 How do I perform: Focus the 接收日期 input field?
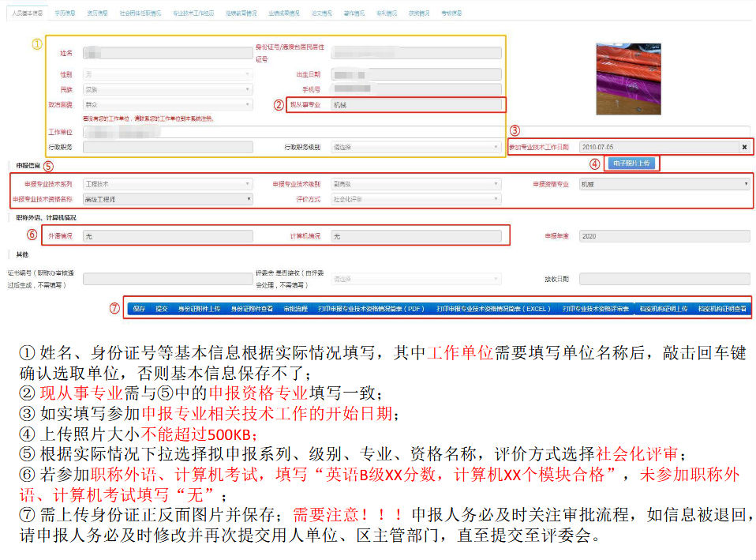point(664,279)
